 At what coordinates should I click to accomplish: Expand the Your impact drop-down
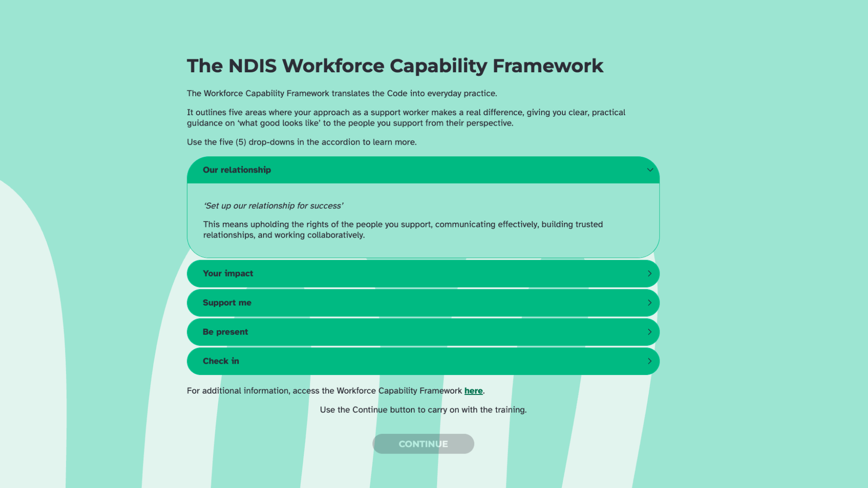423,273
